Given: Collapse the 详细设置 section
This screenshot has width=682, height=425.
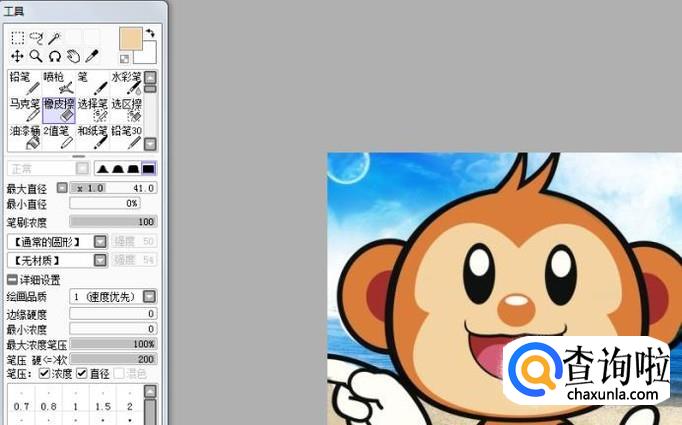Looking at the screenshot, I should [12, 279].
